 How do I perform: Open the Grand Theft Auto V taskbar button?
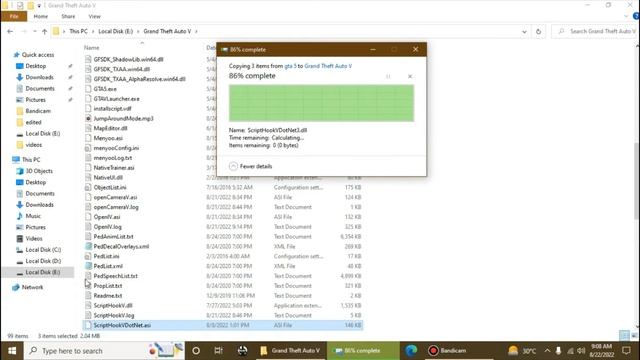point(291,351)
